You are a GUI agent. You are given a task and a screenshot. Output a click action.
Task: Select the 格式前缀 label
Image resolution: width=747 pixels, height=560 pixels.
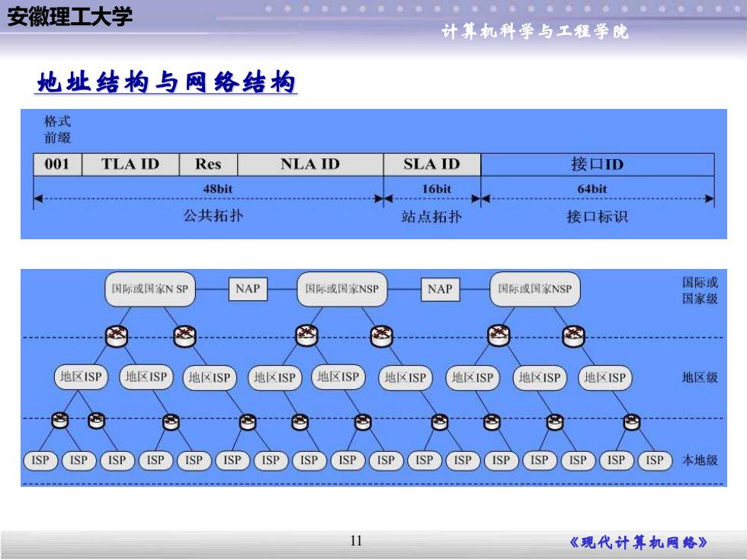(x=58, y=130)
